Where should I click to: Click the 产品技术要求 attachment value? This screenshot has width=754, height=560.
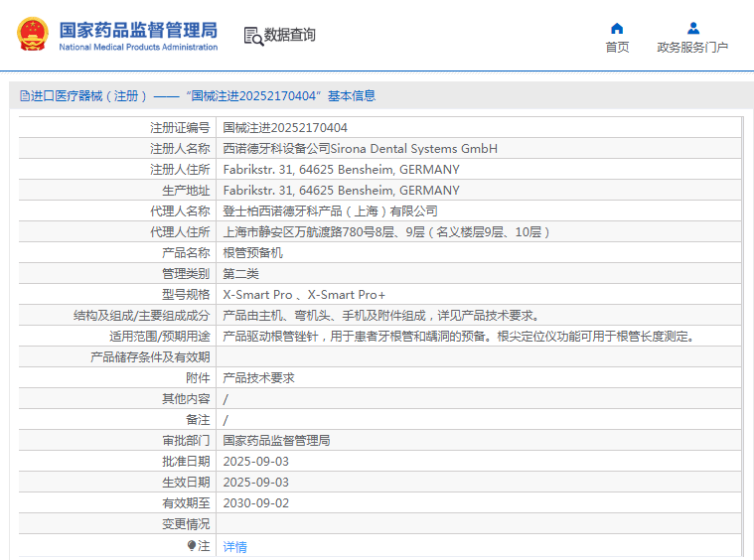coord(258,378)
